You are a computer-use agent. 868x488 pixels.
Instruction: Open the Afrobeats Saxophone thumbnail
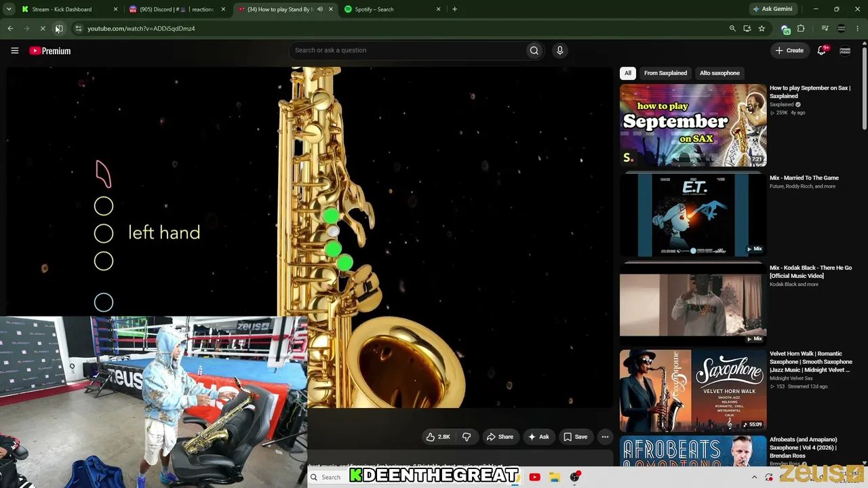(x=693, y=451)
